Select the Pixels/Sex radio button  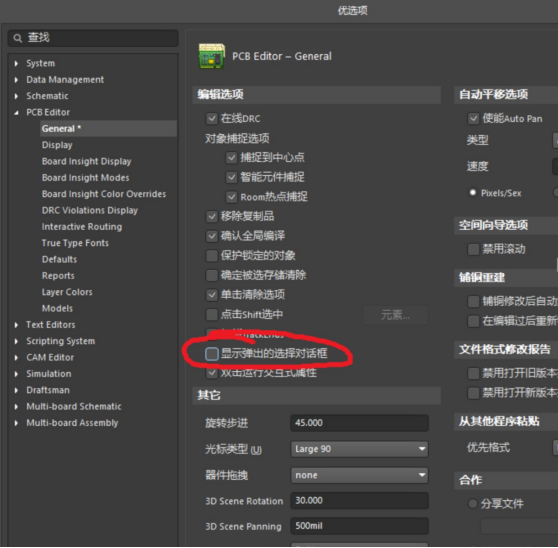pos(473,193)
